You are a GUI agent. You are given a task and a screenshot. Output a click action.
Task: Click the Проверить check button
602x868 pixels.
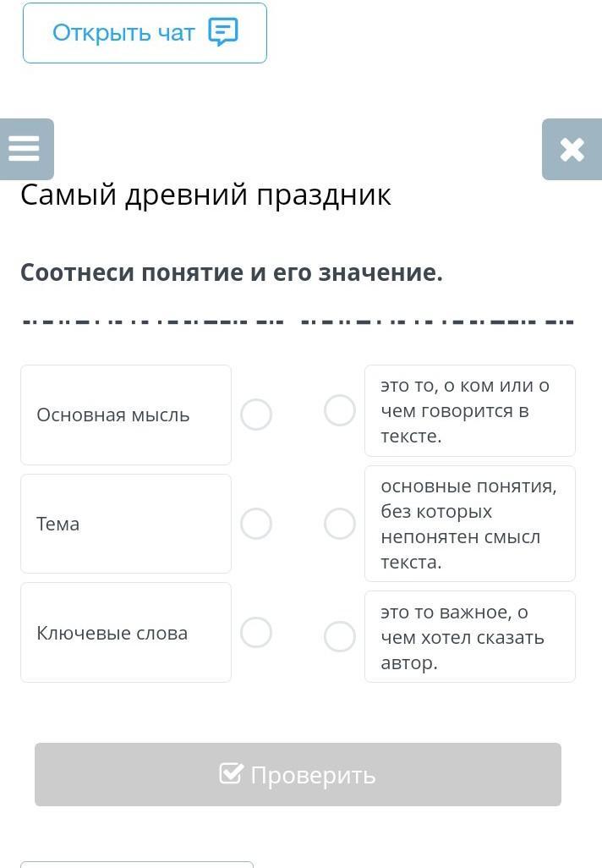click(298, 774)
